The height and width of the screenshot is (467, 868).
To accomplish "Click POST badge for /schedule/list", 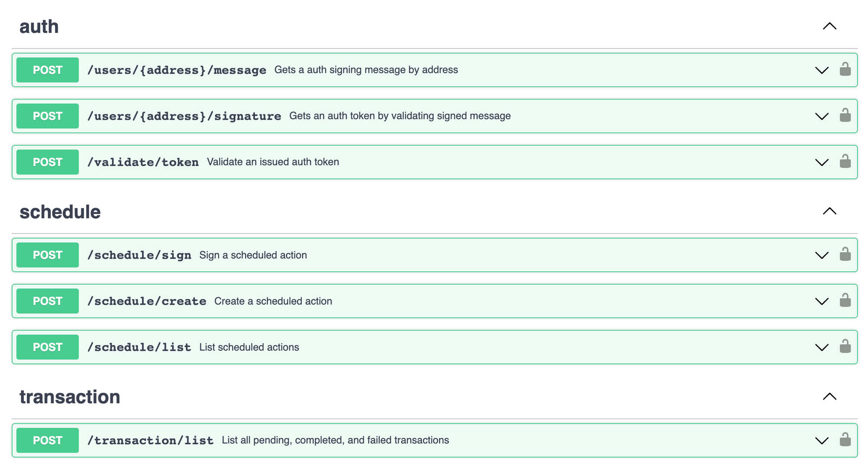I will pos(48,347).
